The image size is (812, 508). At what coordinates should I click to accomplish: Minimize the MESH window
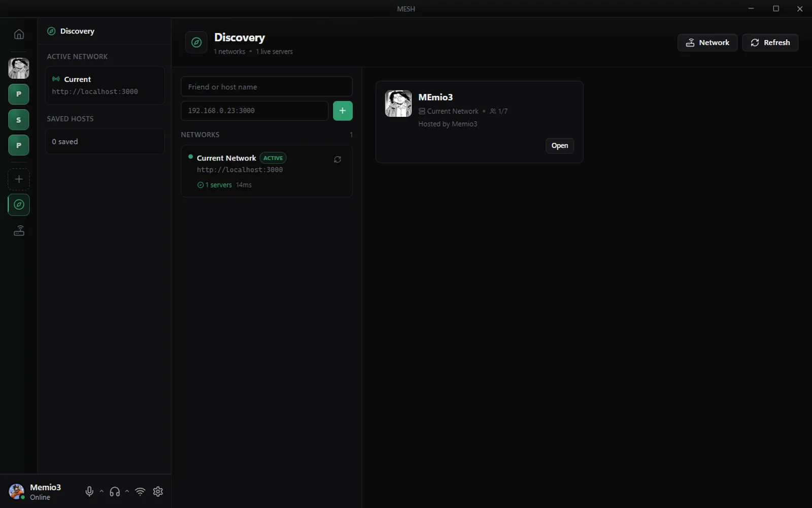(751, 9)
